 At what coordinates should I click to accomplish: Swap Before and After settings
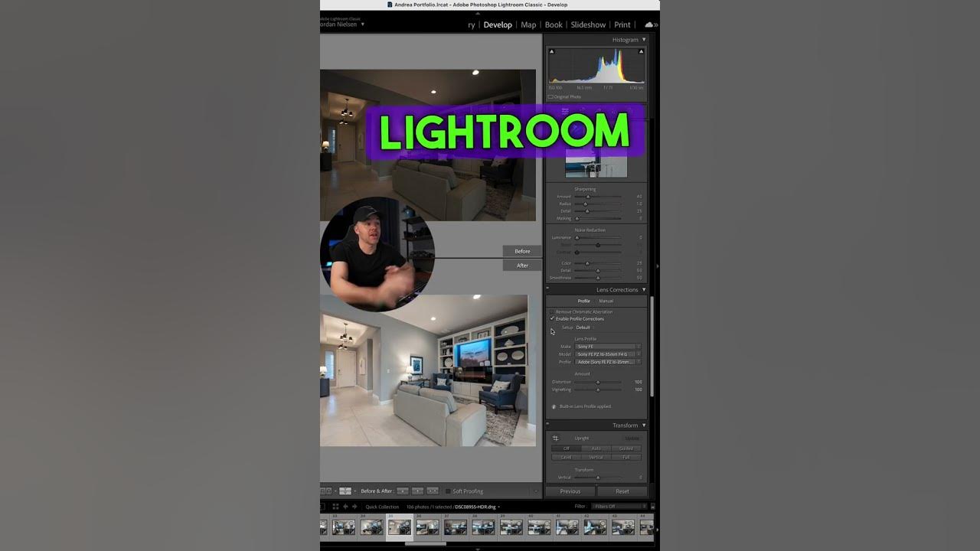click(433, 491)
